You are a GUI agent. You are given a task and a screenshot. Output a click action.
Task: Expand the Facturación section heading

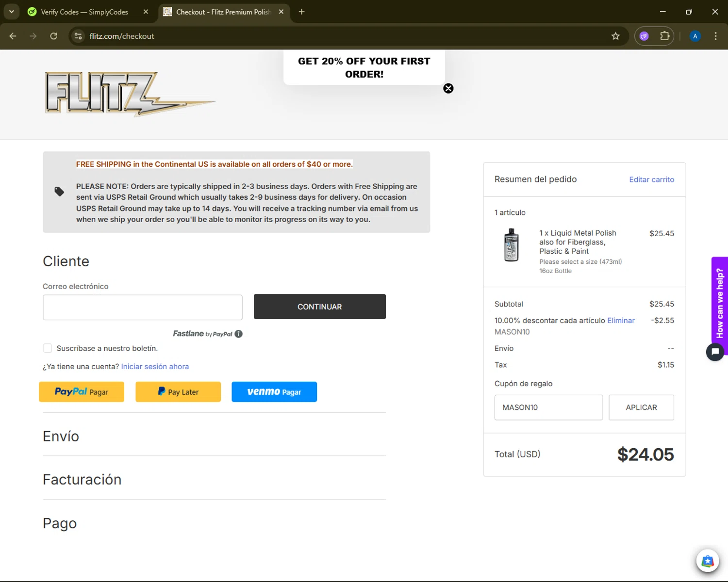pyautogui.click(x=82, y=480)
